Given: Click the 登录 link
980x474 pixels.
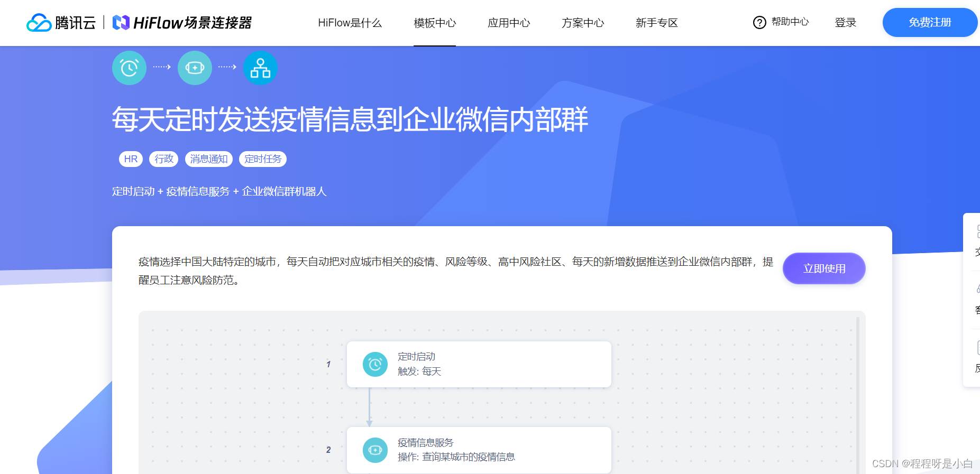Looking at the screenshot, I should [845, 23].
